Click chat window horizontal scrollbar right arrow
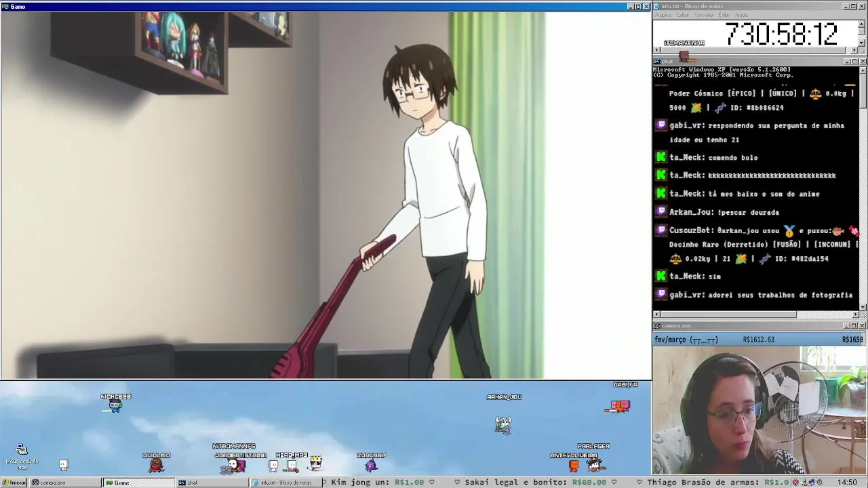 855,314
